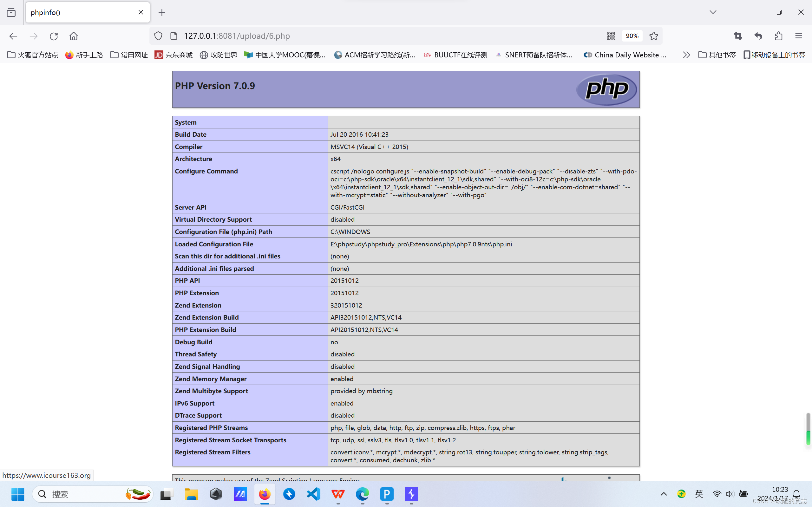Viewport: 812px width, 507px height.
Task: Open 京东商城 bookmark
Action: (174, 55)
